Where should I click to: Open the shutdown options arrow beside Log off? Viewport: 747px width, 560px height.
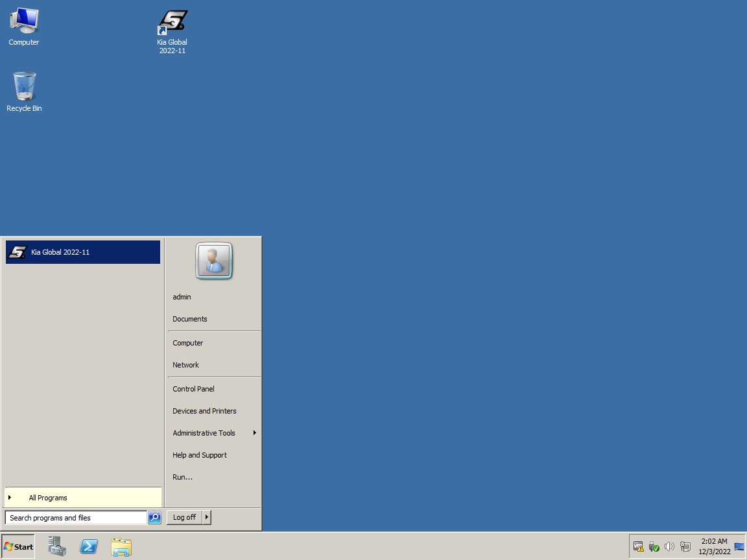206,517
